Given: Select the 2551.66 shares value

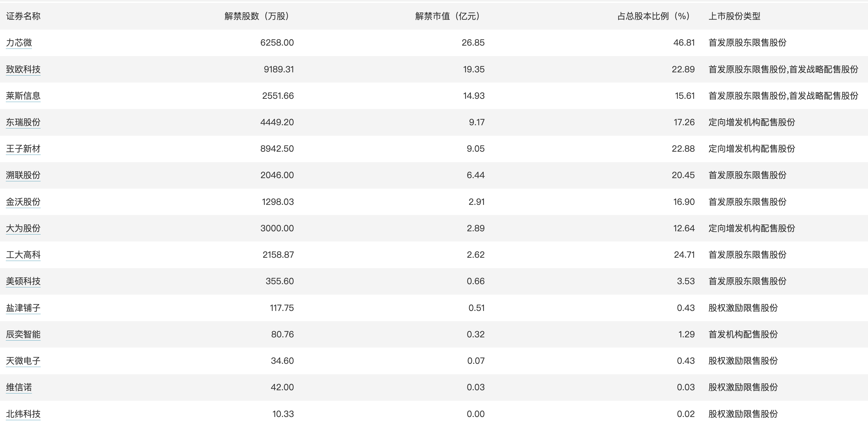Looking at the screenshot, I should tap(278, 96).
